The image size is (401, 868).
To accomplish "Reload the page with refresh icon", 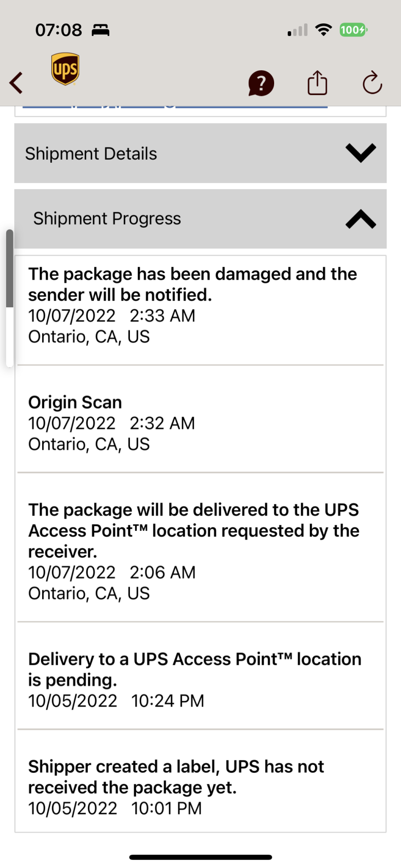I will (x=372, y=82).
